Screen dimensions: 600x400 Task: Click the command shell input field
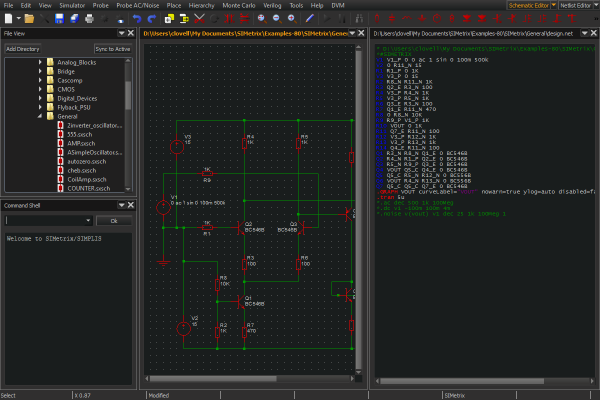(x=45, y=220)
